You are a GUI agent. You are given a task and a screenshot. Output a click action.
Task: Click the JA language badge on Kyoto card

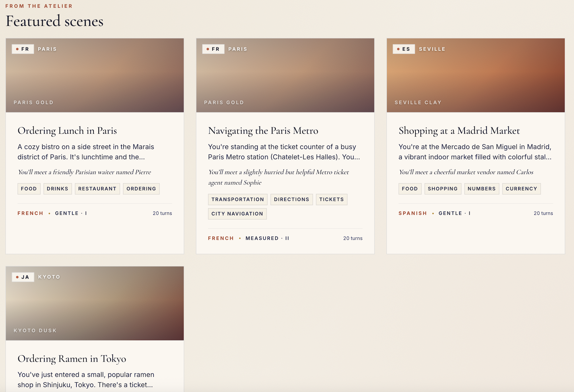pyautogui.click(x=23, y=277)
